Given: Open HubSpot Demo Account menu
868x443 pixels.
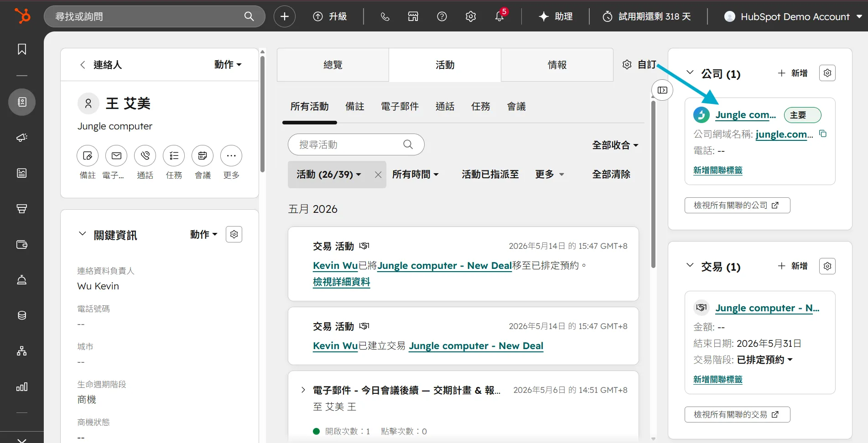Looking at the screenshot, I should pos(793,16).
